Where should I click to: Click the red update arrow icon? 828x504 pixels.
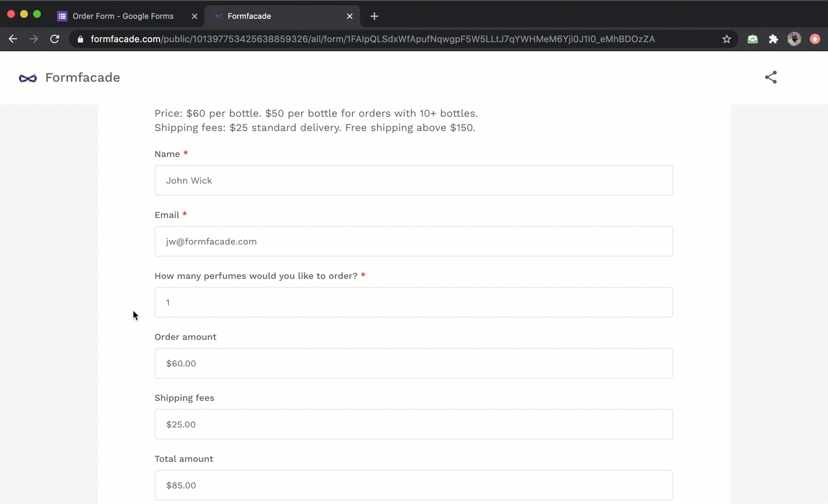tap(815, 39)
